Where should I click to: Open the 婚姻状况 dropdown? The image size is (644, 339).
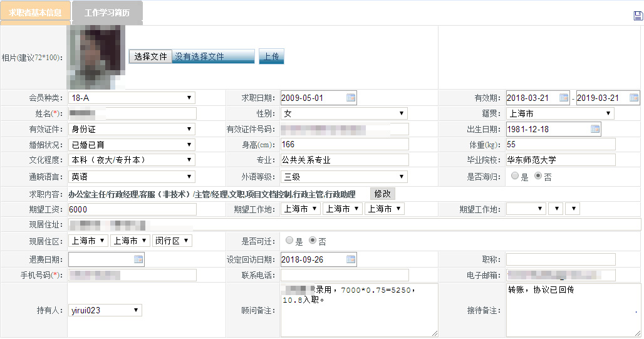[132, 145]
